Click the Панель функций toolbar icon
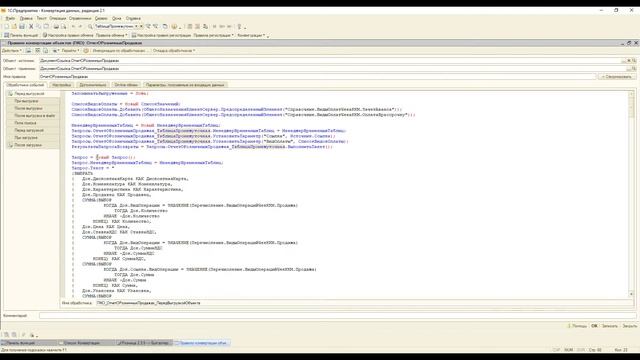640x360 pixels. click(x=20, y=36)
